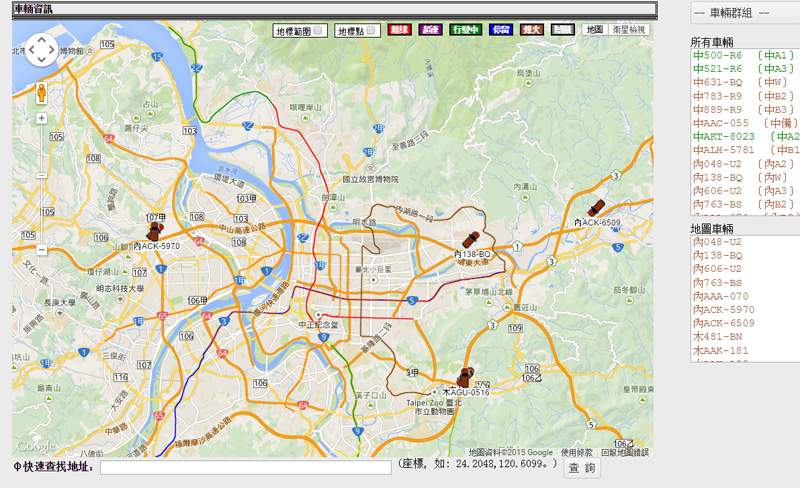Click the green 行駛中 status legend
Image resolution: width=800 pixels, height=488 pixels.
[465, 30]
